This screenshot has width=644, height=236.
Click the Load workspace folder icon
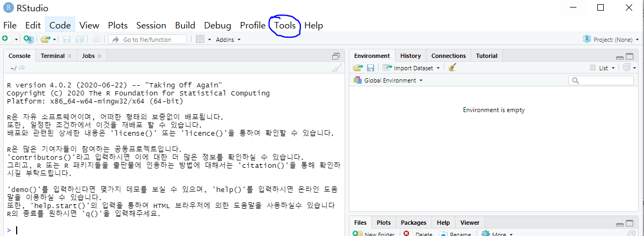(358, 68)
